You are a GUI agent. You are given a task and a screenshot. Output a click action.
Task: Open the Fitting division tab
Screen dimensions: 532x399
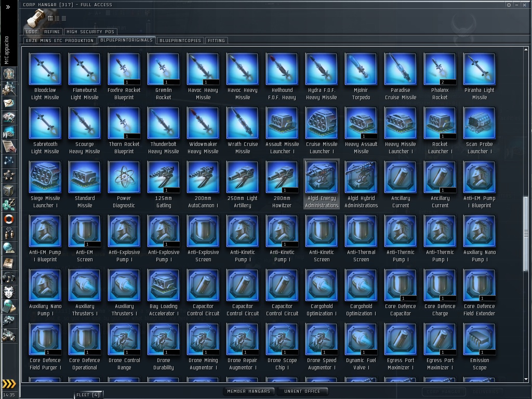point(216,41)
